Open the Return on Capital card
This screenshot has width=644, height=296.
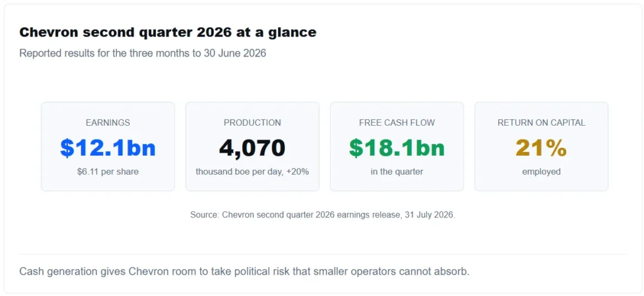541,146
